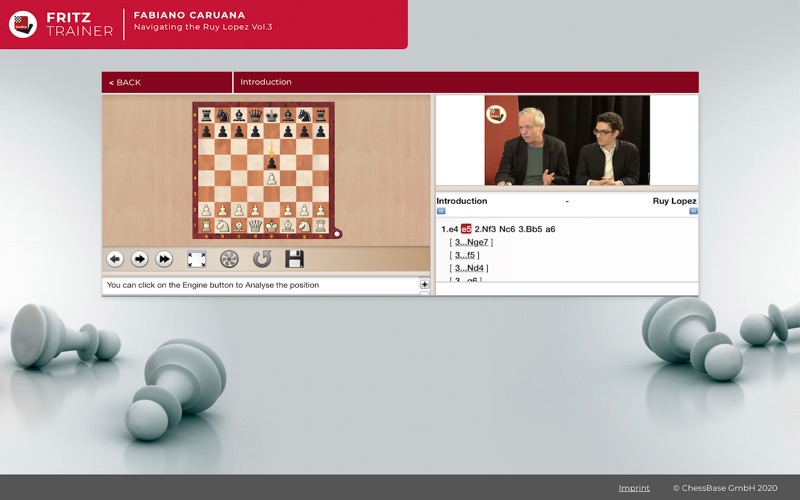The image size is (800, 500).
Task: Click left blue icon under Introduction heading
Action: 441,211
